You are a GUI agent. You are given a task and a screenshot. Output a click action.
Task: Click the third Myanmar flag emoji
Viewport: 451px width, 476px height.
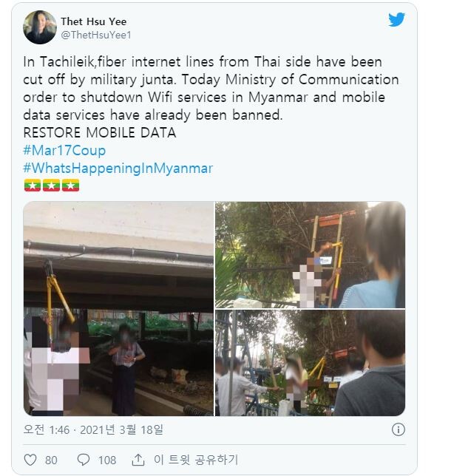point(70,186)
